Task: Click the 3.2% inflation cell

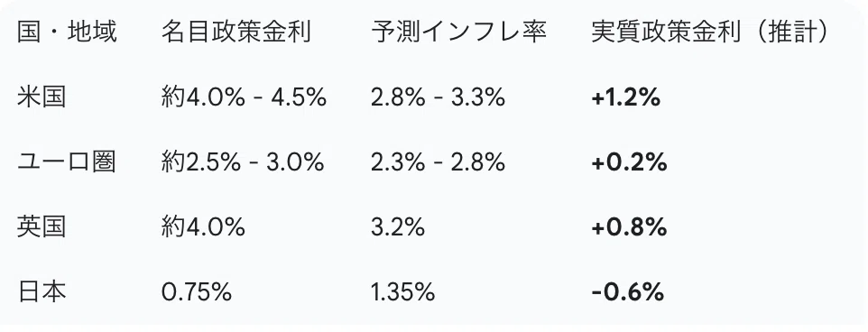Action: click(398, 227)
